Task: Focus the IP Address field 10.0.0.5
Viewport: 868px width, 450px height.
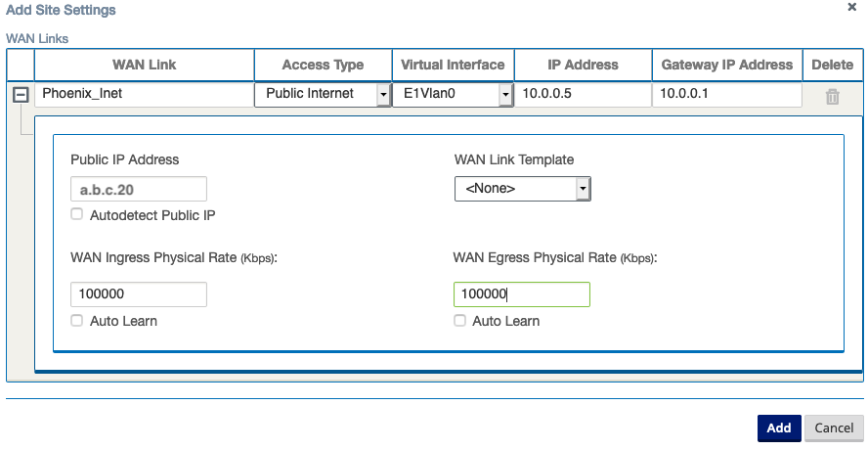Action: click(x=583, y=95)
